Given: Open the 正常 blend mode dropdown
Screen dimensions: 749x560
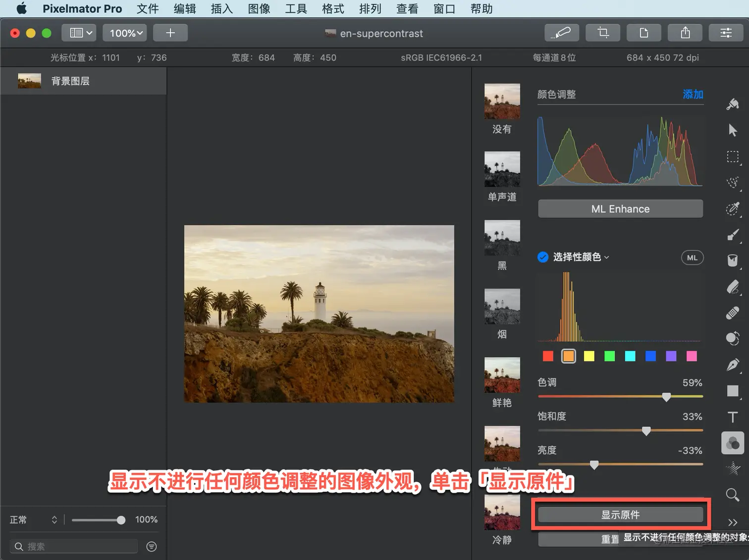Looking at the screenshot, I should 33,519.
